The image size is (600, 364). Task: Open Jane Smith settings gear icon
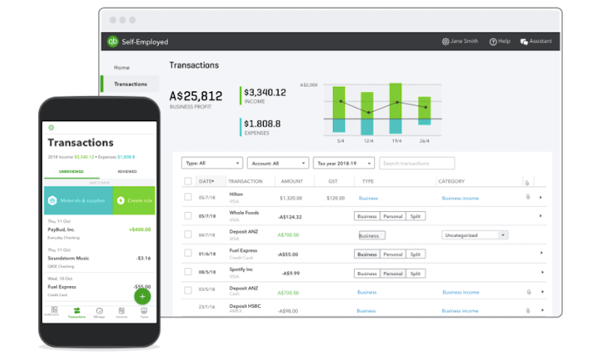(x=445, y=41)
